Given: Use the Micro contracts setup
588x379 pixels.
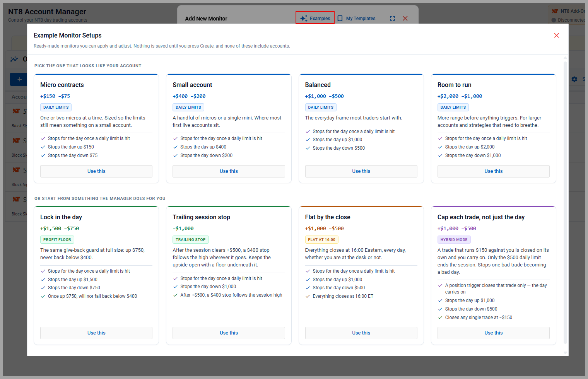Looking at the screenshot, I should (96, 171).
